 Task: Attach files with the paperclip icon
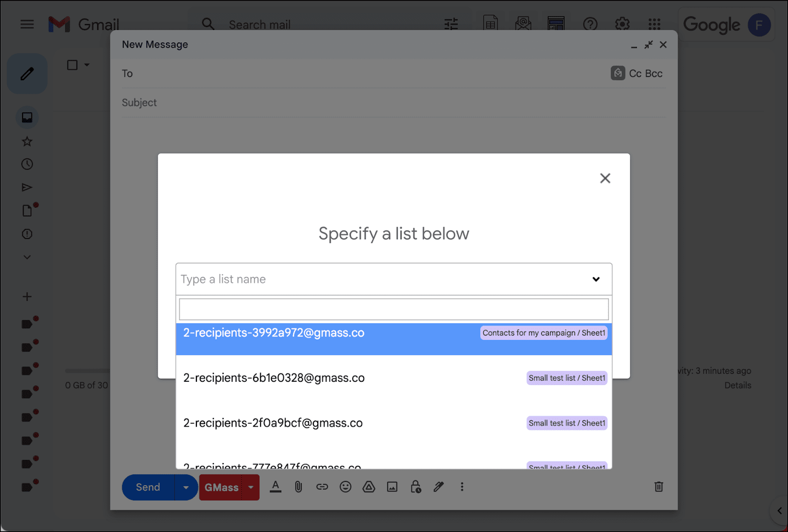pos(298,487)
